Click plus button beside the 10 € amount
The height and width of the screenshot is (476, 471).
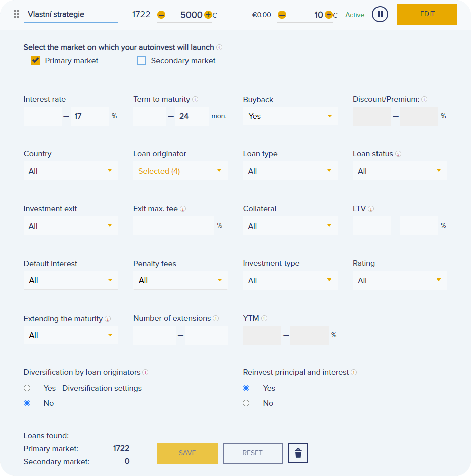coord(328,15)
